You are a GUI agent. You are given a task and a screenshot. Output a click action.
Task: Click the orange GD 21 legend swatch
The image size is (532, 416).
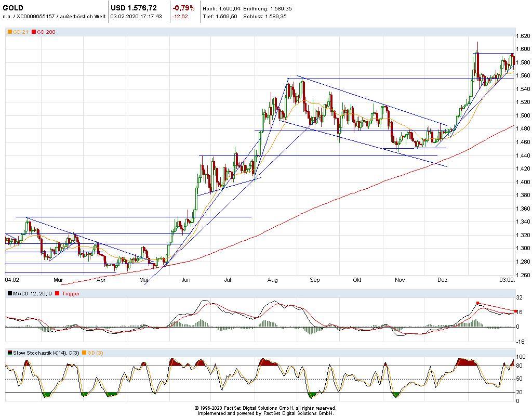click(x=9, y=32)
